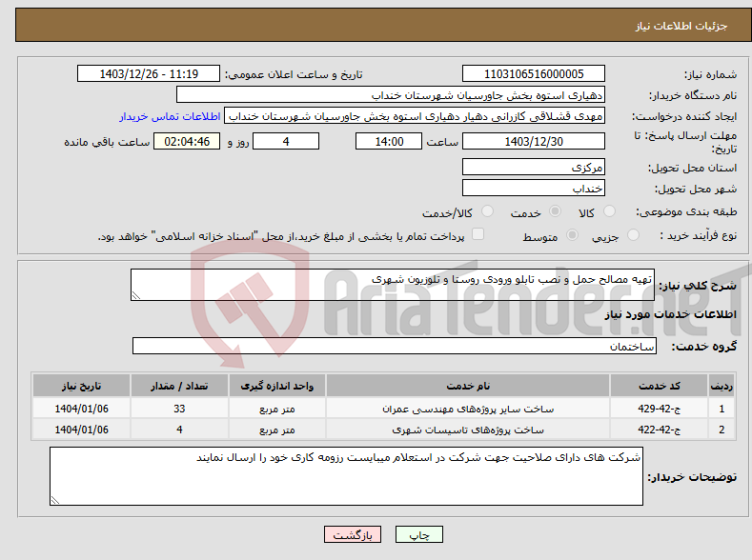Click ساخت سایر پروژه‌های مهندسی عمران cell

click(x=468, y=409)
